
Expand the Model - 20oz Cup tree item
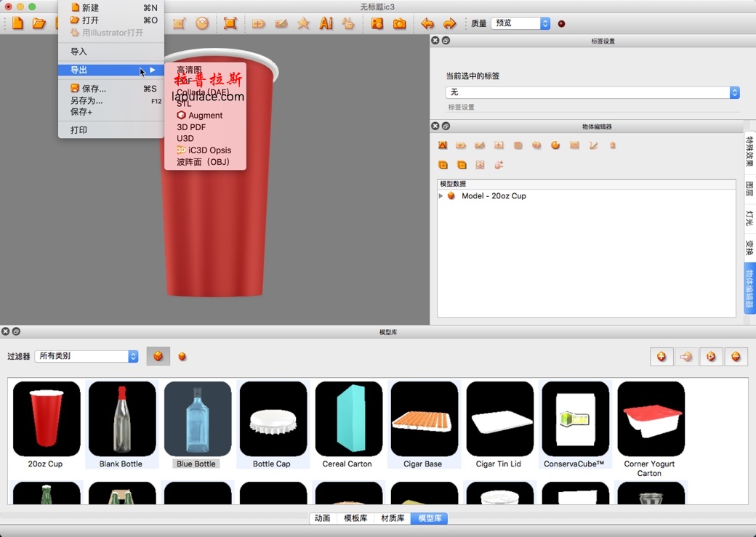pyautogui.click(x=441, y=195)
